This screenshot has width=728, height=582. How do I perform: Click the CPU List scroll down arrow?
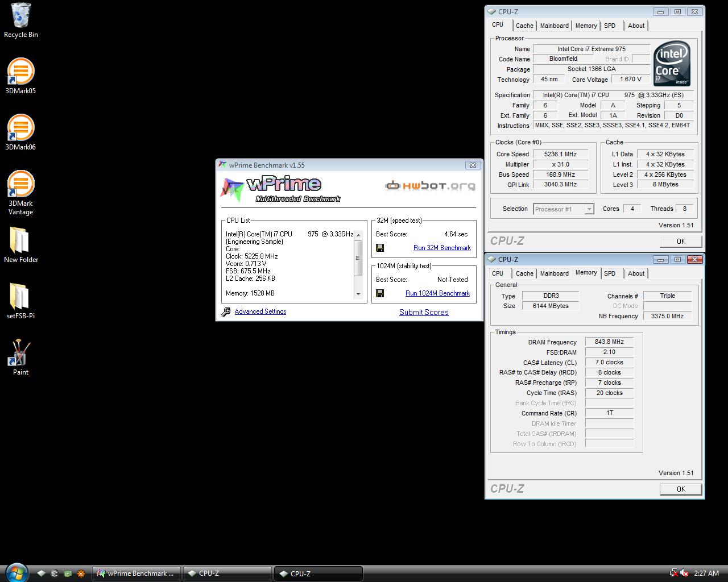point(358,294)
